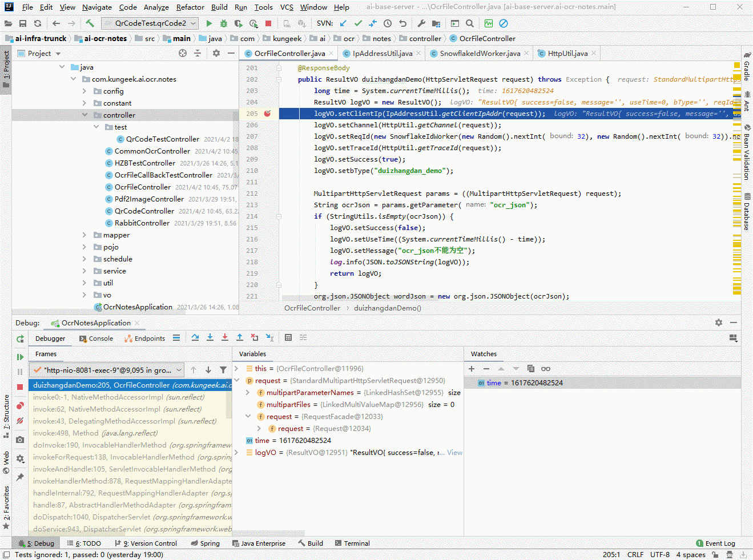The height and width of the screenshot is (560, 753).
Task: Click SVN commit checkmark icon
Action: click(x=358, y=23)
